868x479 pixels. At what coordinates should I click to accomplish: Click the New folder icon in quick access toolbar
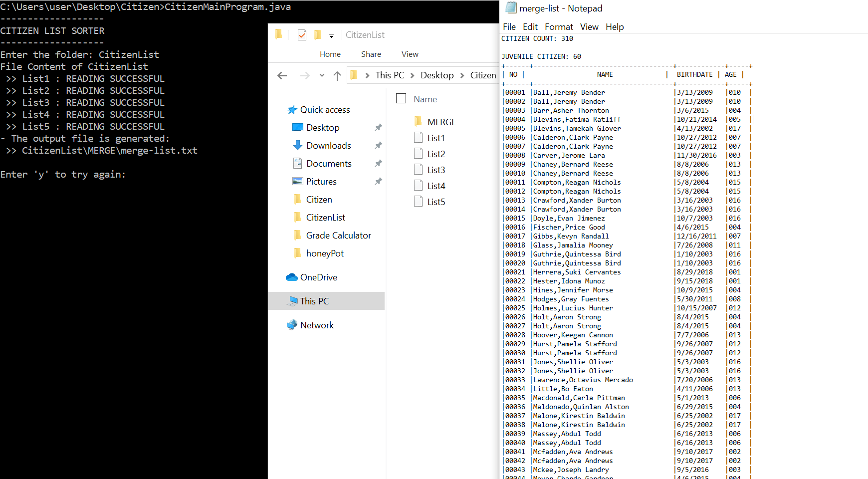317,35
